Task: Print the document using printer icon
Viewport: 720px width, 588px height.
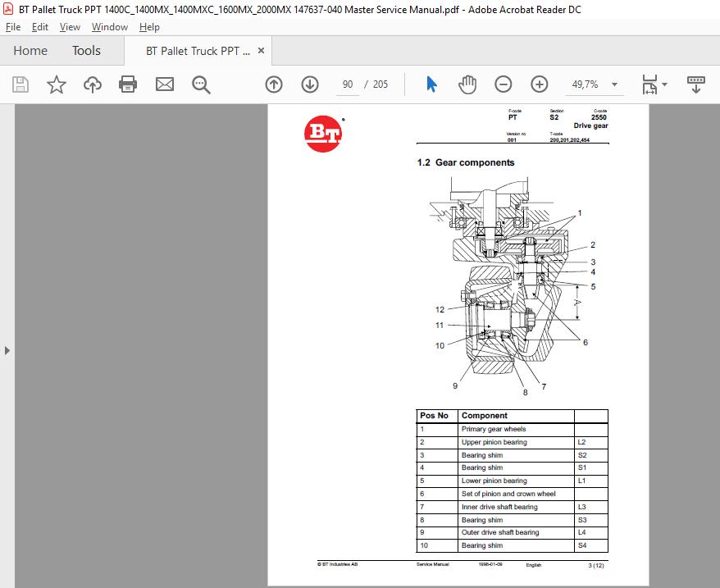Action: 128,84
